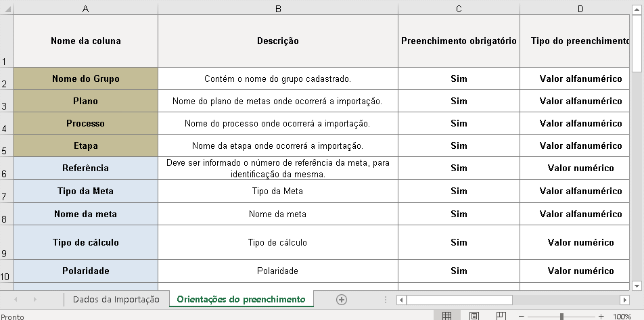Select row 2 header

tap(6, 78)
